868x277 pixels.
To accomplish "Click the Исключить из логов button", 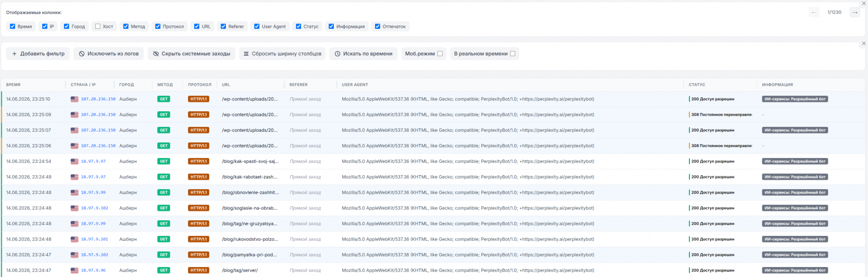I will 108,54.
